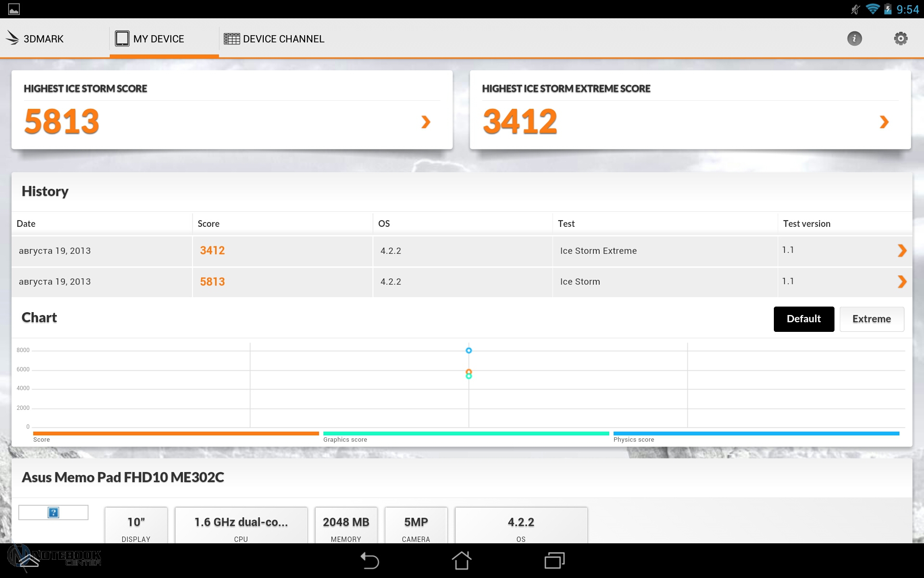Switch chart to Extreme mode
Image resolution: width=924 pixels, height=578 pixels.
coord(872,319)
